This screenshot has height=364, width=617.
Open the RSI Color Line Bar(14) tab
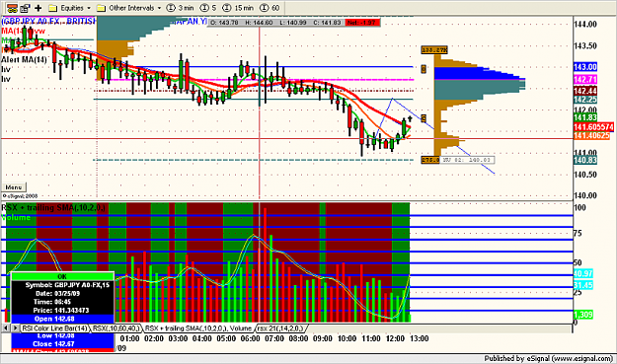pos(54,328)
